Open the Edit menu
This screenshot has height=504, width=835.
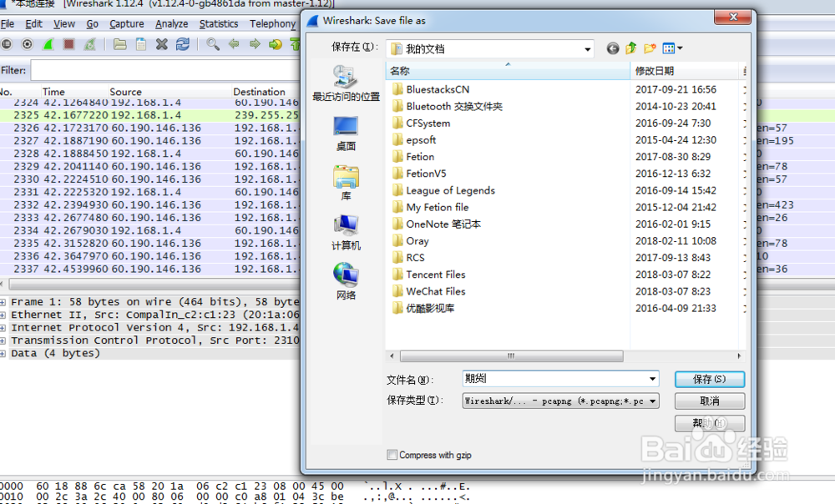pos(34,24)
